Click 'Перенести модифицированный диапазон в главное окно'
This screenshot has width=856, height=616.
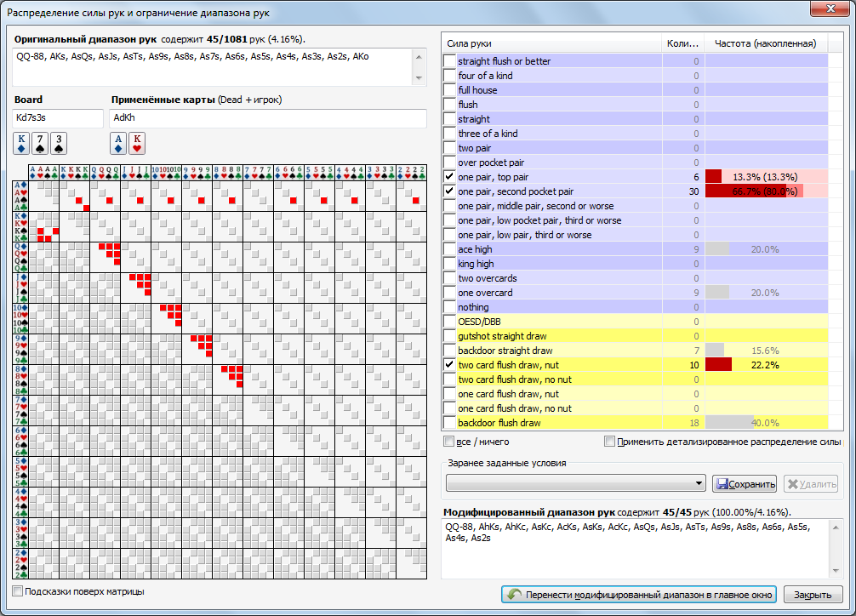(x=639, y=595)
